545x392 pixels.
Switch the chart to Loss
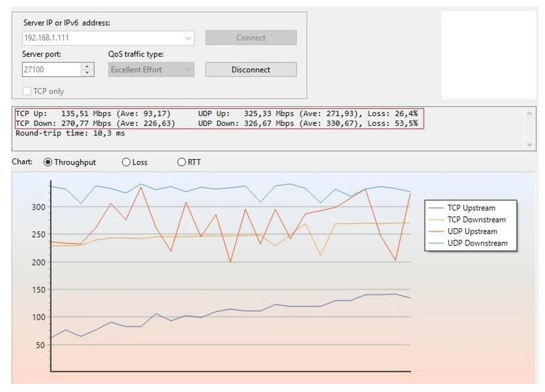point(126,162)
